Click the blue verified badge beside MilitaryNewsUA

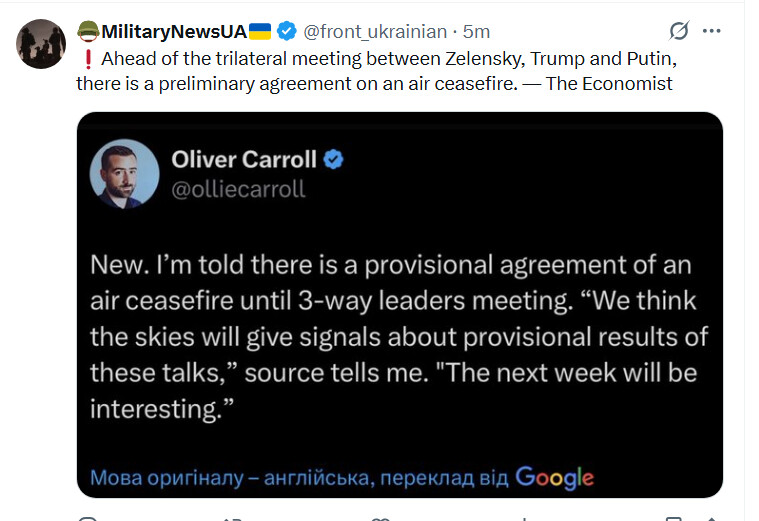287,31
